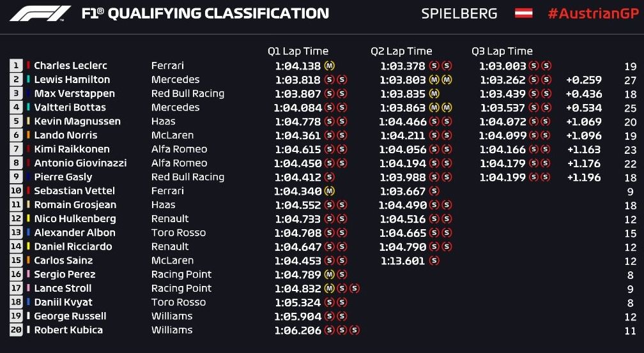Click Sainz's Q2 soft tyre icon
This screenshot has width=644, height=353.
tap(434, 260)
